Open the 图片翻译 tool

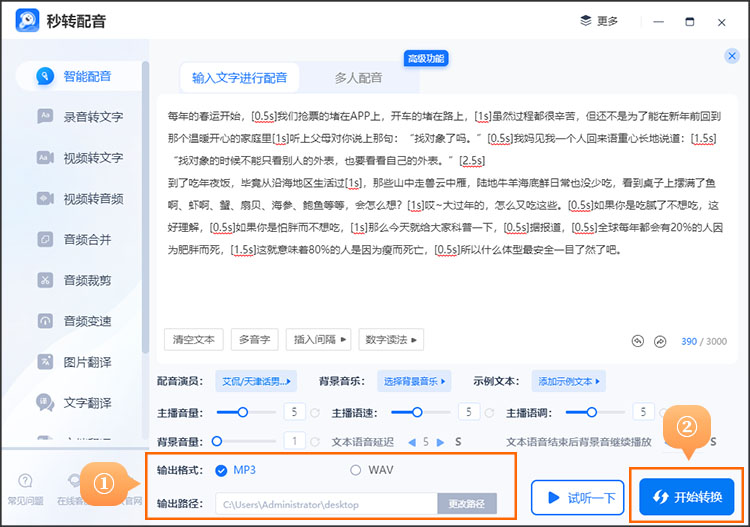click(87, 362)
